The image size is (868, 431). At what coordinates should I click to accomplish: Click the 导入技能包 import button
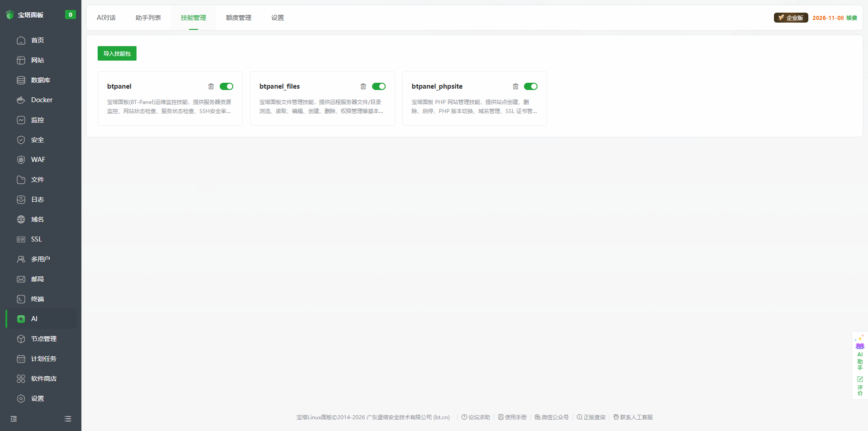[117, 53]
